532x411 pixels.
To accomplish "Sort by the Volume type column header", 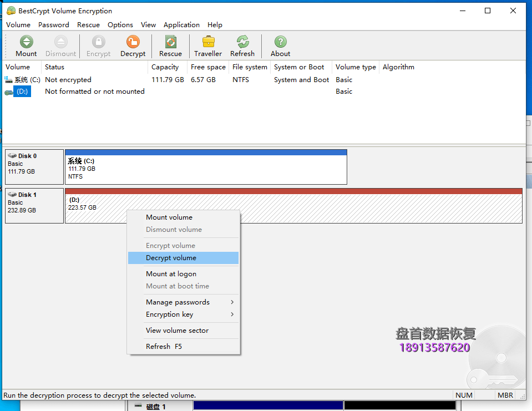I will (356, 67).
